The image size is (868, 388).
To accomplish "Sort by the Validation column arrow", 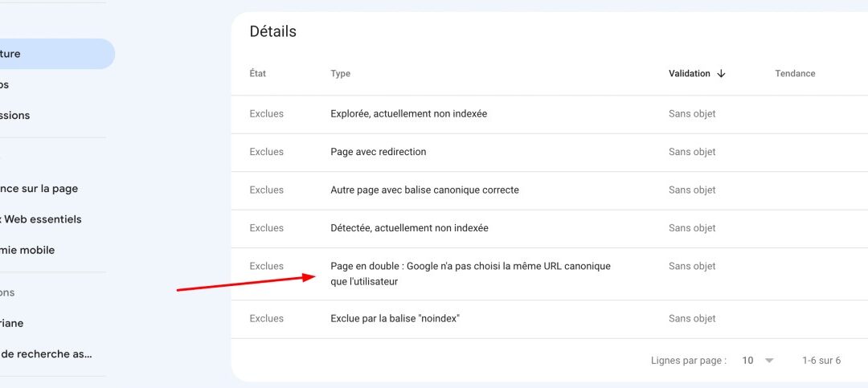I will [721, 74].
